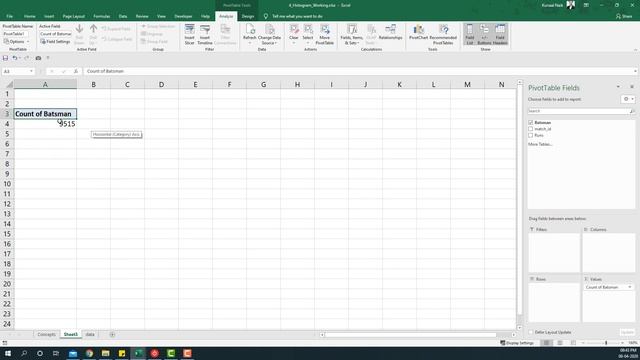The image size is (640, 360).
Task: Check the match_id field checkbox
Action: [531, 129]
